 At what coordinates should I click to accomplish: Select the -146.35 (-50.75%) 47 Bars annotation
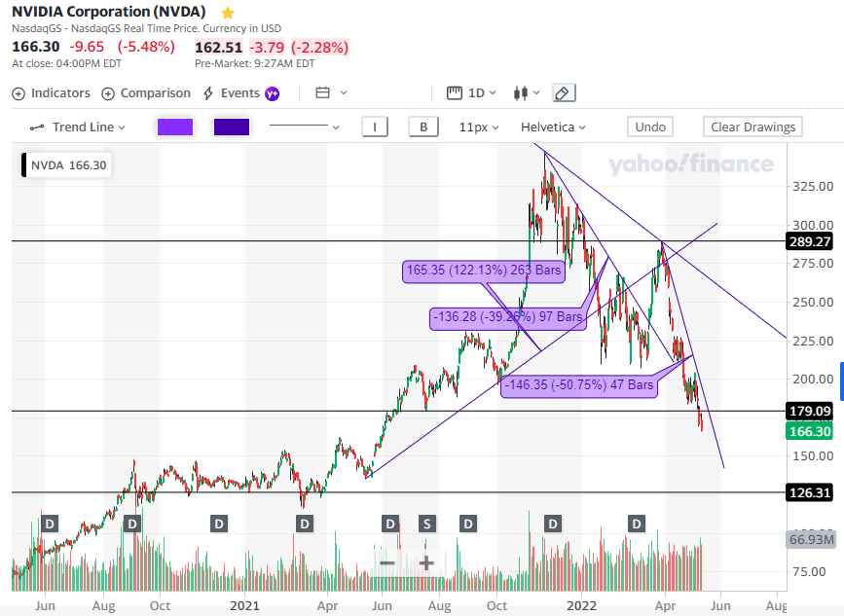[578, 385]
